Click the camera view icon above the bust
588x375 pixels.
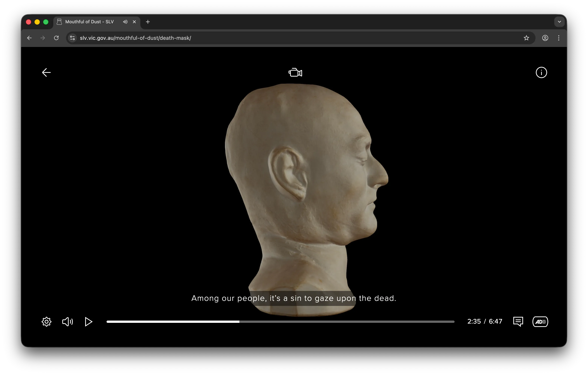click(x=295, y=73)
